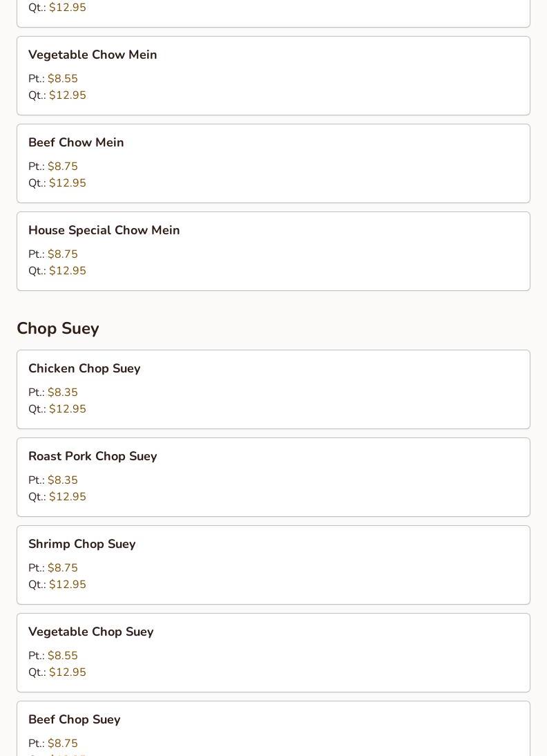The width and height of the screenshot is (547, 756).
Task: Select Chicken Chop Suey pint price $8.35
Action: pos(63,392)
